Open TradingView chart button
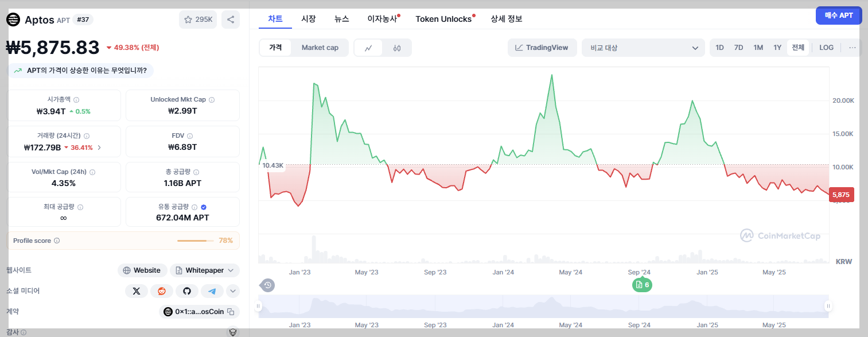868x337 pixels. pyautogui.click(x=542, y=48)
